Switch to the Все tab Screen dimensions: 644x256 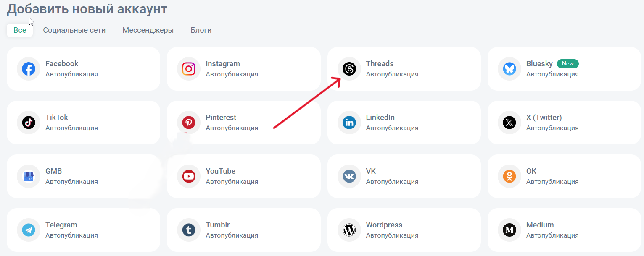tap(20, 30)
